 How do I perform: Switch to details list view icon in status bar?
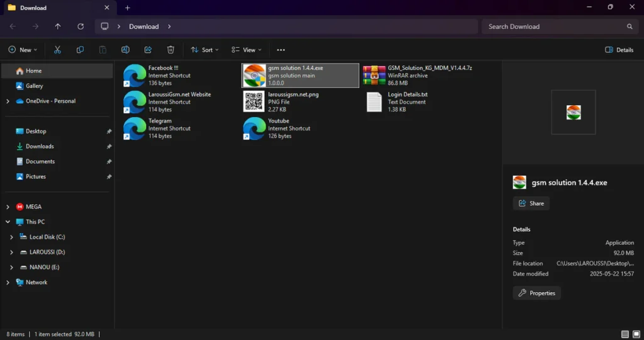[x=625, y=334]
